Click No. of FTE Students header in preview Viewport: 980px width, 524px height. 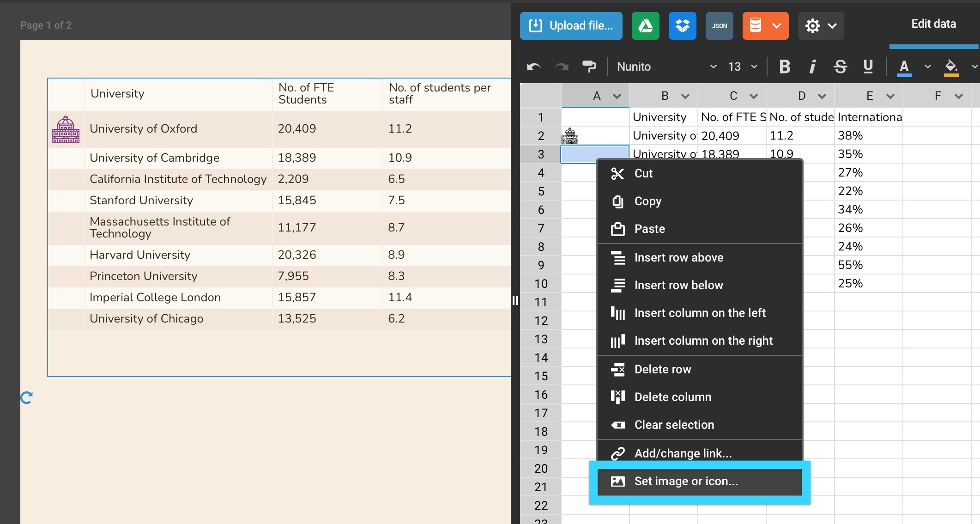(x=306, y=94)
